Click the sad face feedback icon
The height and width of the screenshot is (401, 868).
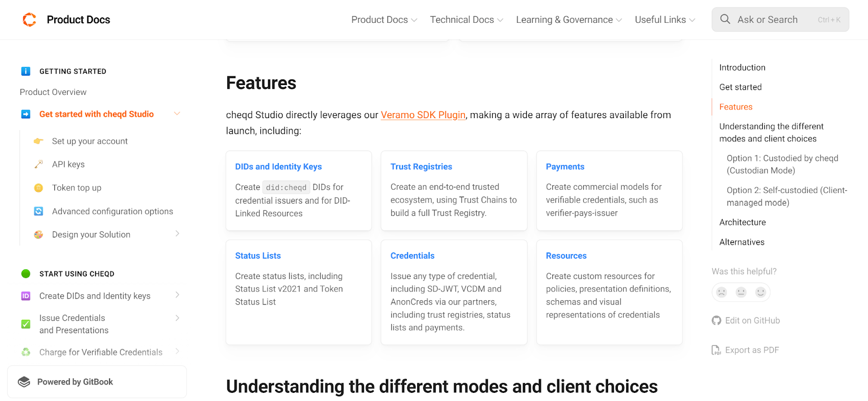[722, 293]
